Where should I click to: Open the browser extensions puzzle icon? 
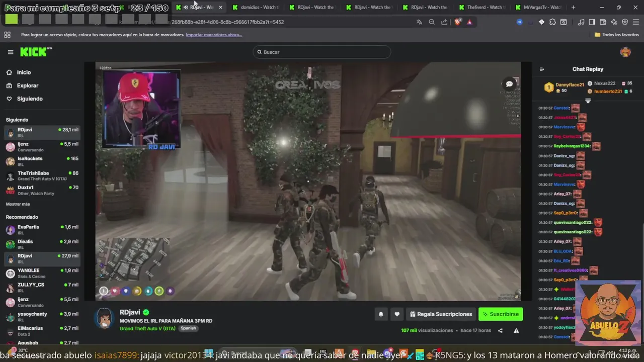[553, 22]
